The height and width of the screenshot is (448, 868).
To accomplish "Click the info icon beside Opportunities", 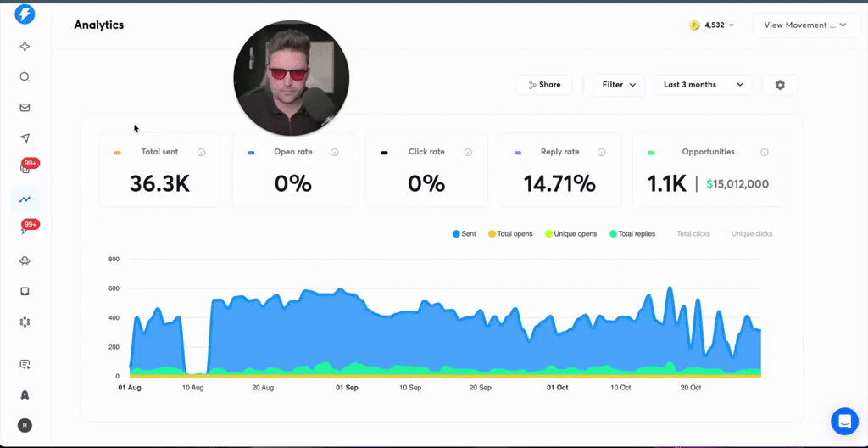I will coord(765,152).
